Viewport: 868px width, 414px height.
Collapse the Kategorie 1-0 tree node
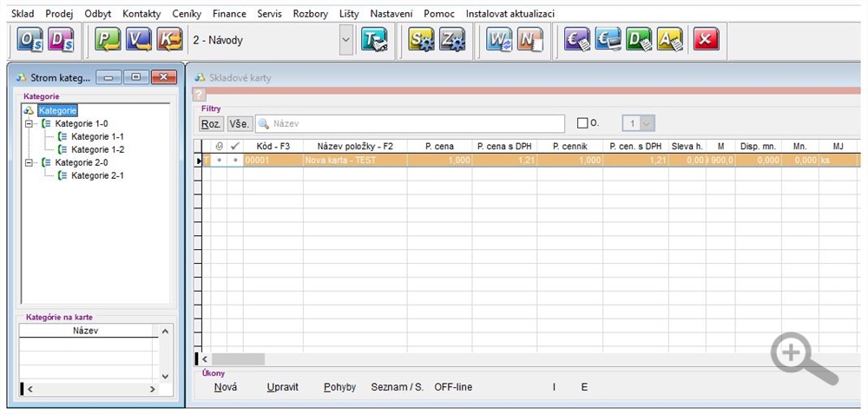point(29,123)
